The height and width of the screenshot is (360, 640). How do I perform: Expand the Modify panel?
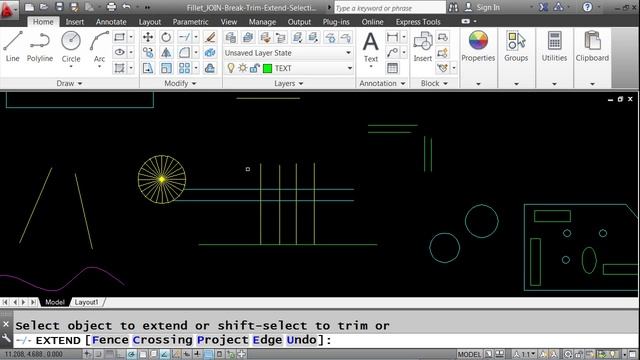(x=180, y=83)
